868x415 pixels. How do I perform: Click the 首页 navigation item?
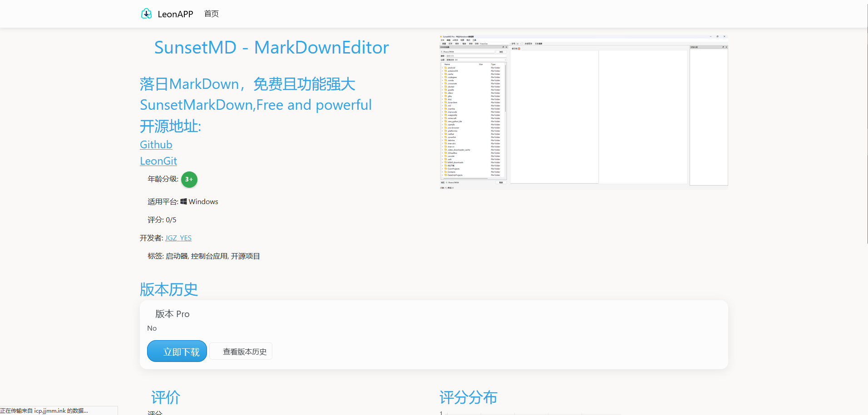[211, 14]
